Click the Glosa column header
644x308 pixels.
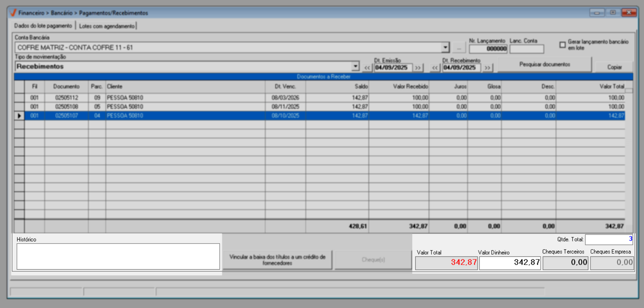[x=484, y=87]
